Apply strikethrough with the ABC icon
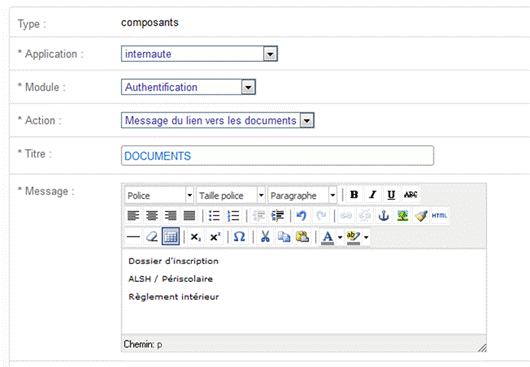 (410, 195)
